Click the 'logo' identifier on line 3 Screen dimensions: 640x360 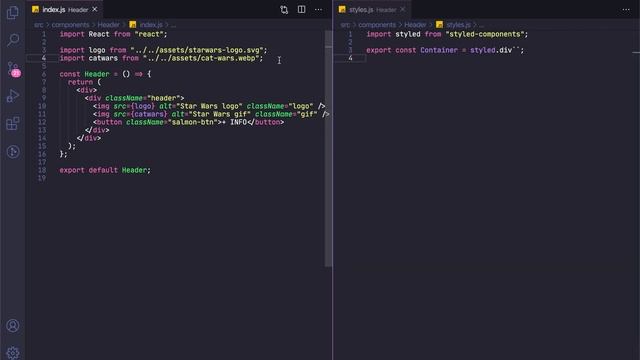tap(97, 50)
